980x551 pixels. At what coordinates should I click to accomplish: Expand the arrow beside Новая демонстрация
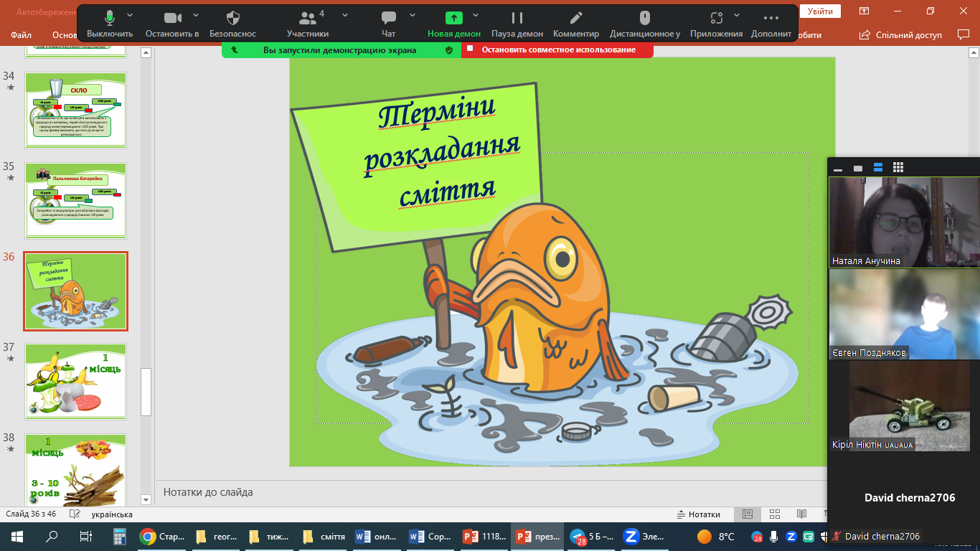click(476, 15)
